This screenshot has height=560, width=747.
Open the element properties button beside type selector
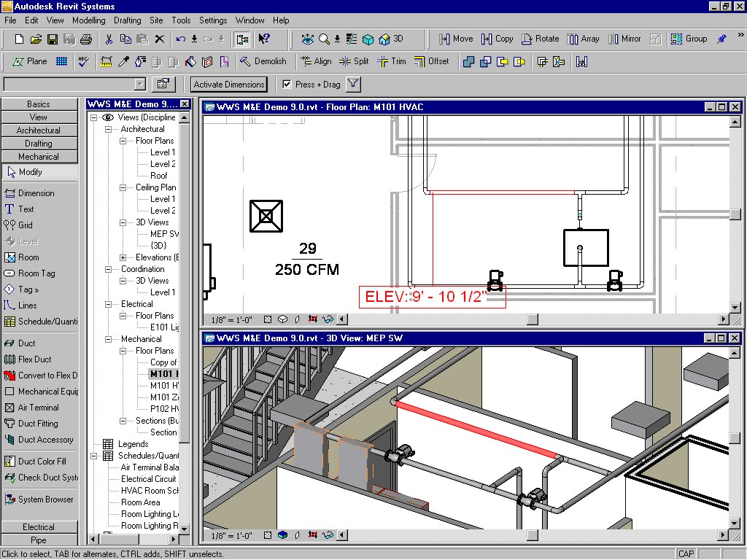163,85
